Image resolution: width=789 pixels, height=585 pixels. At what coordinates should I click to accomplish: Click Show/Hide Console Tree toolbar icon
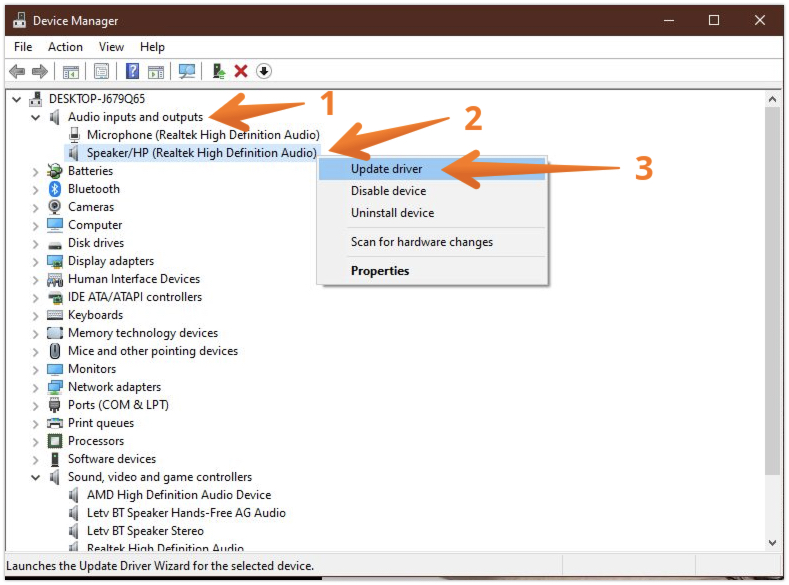click(71, 71)
